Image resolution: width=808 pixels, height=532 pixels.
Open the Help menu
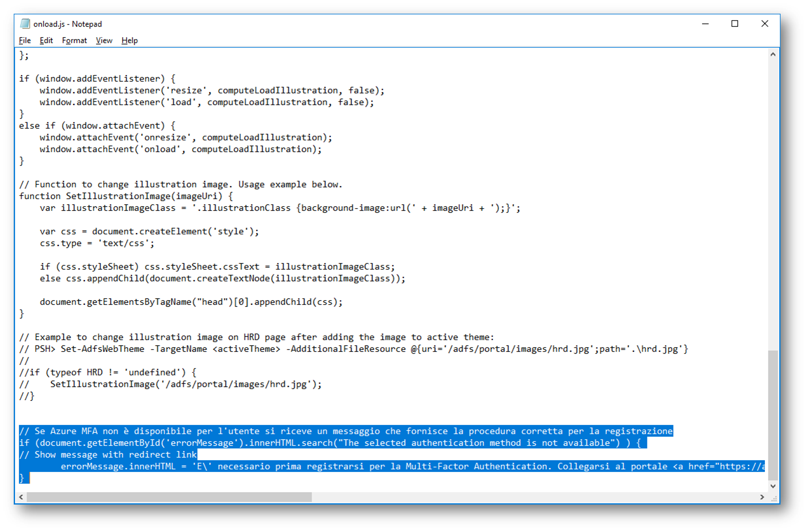[x=129, y=40]
